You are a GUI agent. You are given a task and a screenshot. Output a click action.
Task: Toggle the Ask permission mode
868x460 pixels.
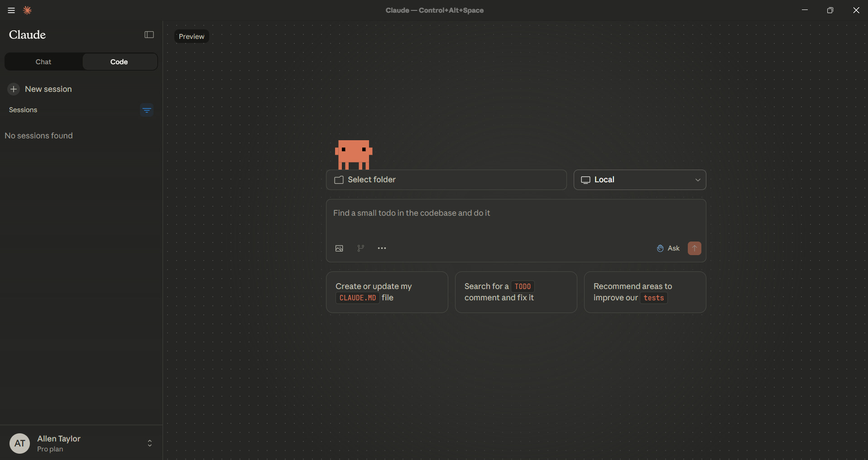668,248
